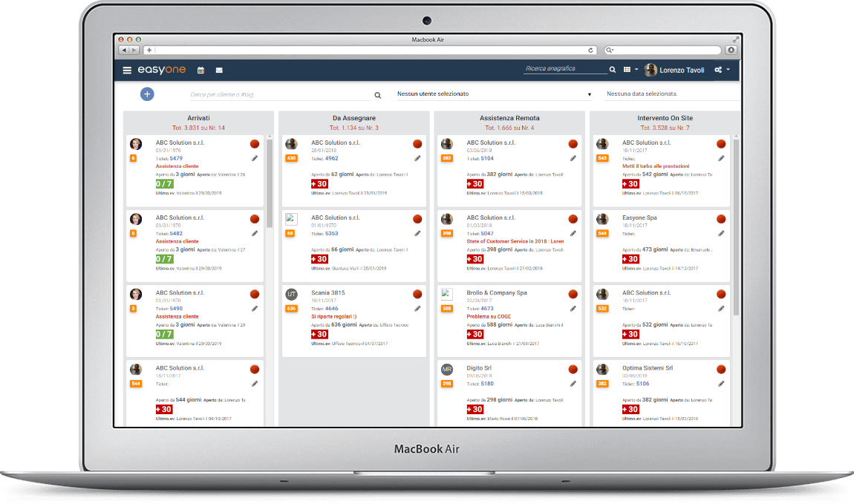Screen dimensions: 854x504
Task: Open ticket link 5180
Action: pos(487,384)
